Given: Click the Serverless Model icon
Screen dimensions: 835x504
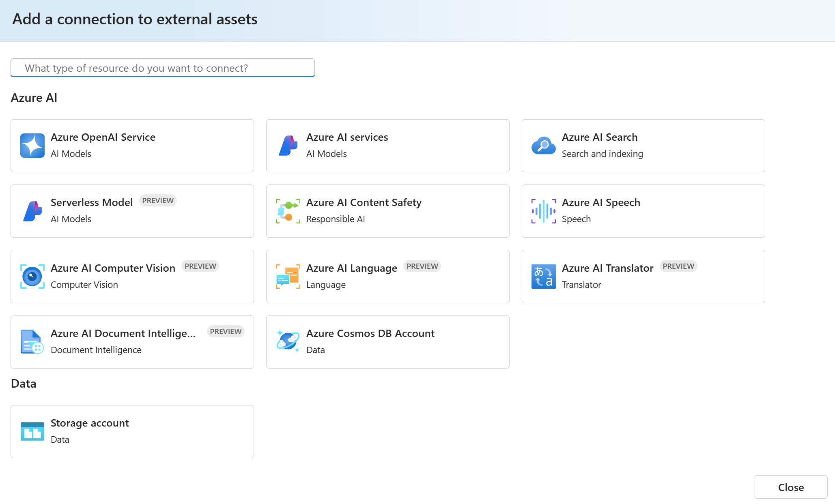Looking at the screenshot, I should (32, 211).
